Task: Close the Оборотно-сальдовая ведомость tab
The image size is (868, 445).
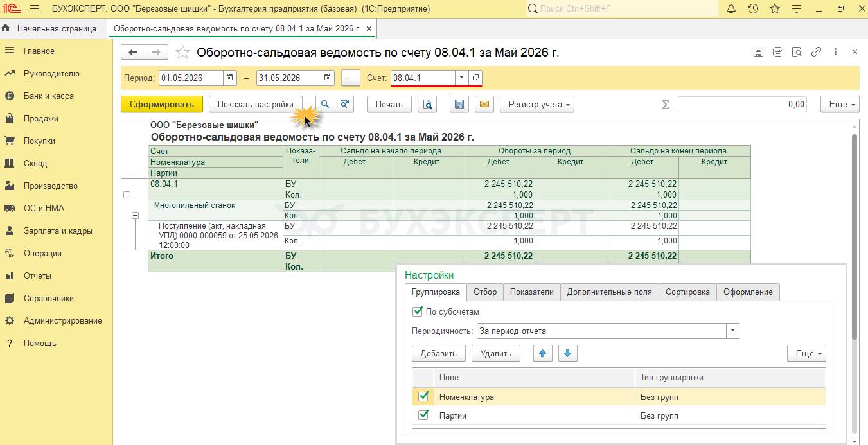Action: 369,29
